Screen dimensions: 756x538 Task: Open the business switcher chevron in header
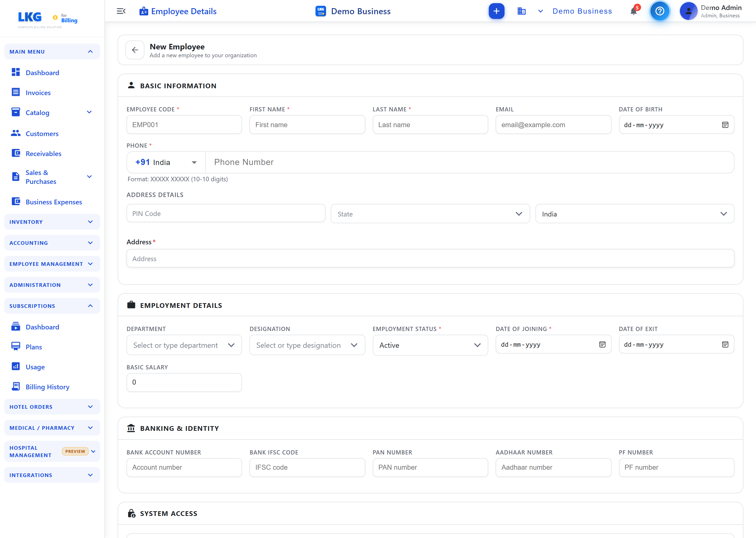(x=540, y=11)
